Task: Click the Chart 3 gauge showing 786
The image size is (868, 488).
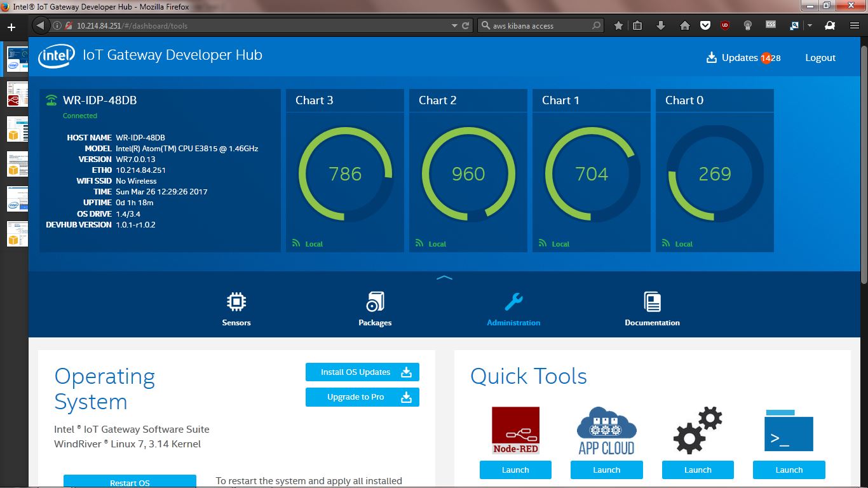Action: point(345,174)
